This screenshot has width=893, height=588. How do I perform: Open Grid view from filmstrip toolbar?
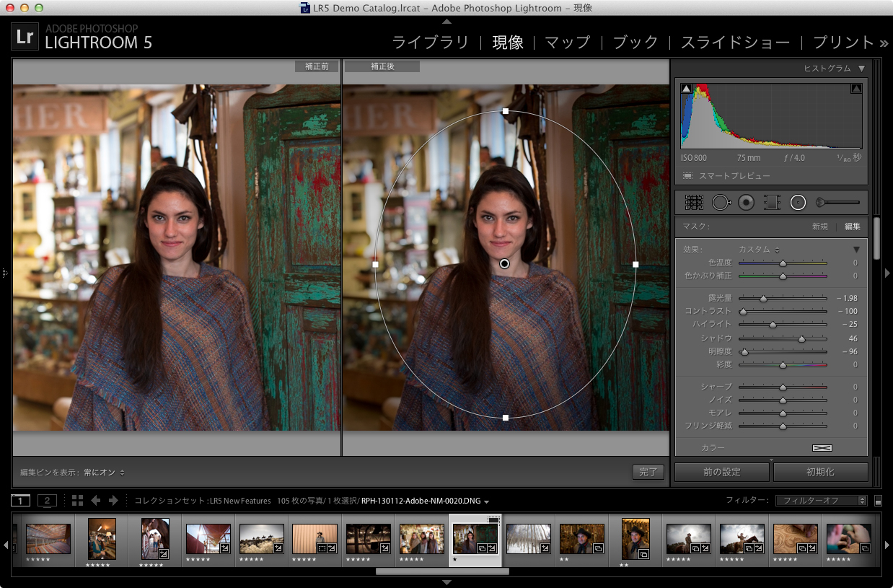[77, 501]
